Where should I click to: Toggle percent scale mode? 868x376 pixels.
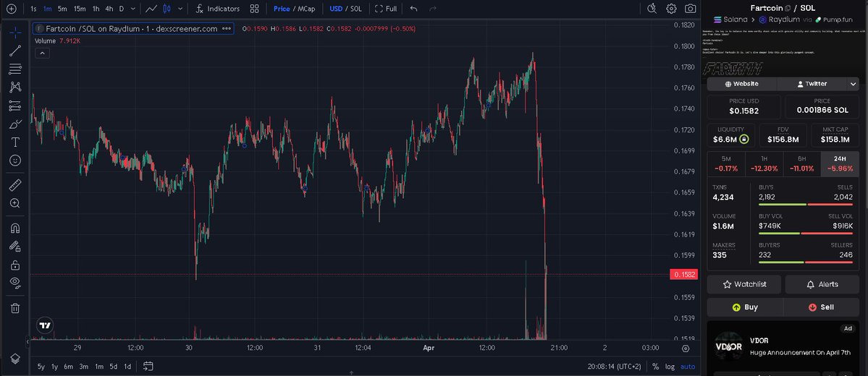click(655, 367)
